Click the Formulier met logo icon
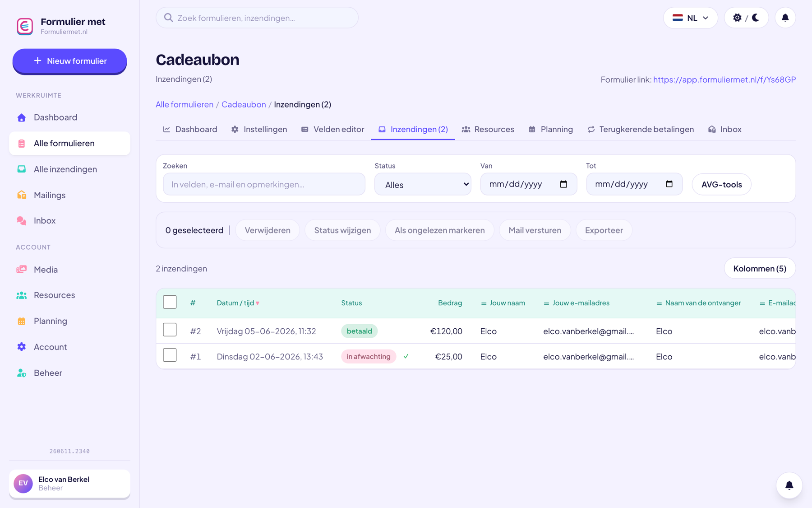 pyautogui.click(x=25, y=26)
